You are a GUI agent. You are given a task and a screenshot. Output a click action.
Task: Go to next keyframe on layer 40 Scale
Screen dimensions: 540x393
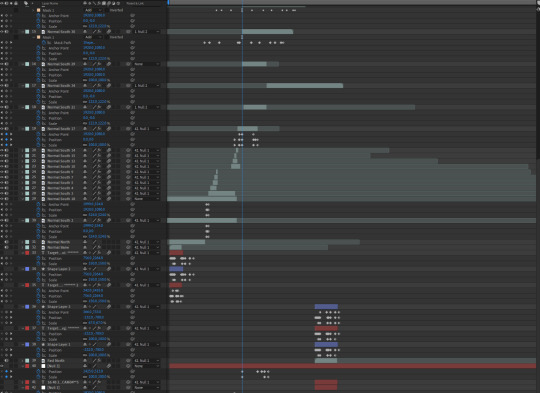pyautogui.click(x=11, y=376)
